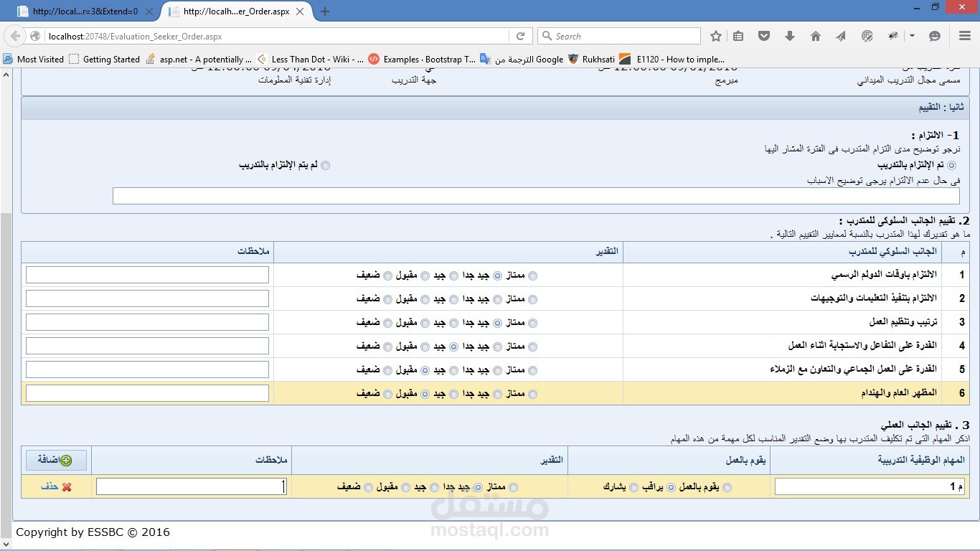980x551 pixels.
Task: Choose يراقب radio in task row
Action: pos(672,487)
